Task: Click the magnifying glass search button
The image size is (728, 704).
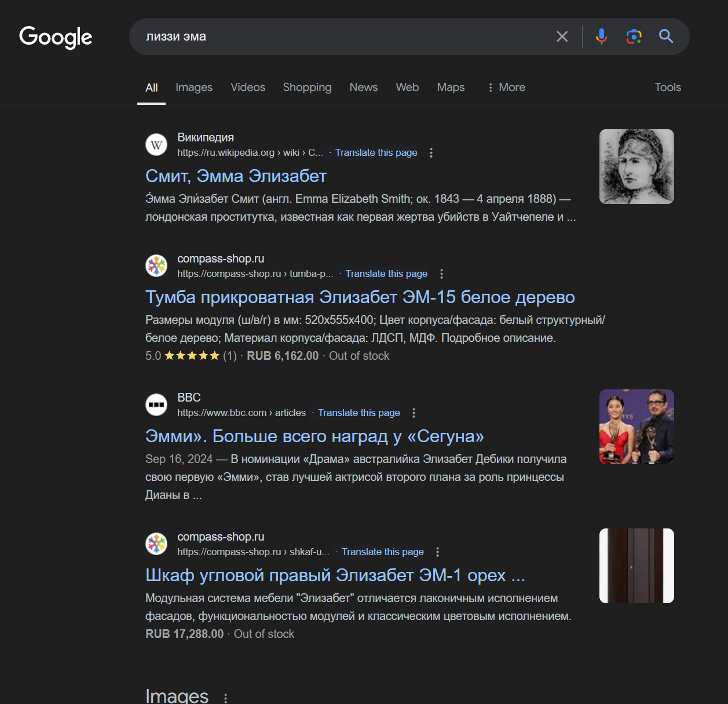Action: click(666, 37)
